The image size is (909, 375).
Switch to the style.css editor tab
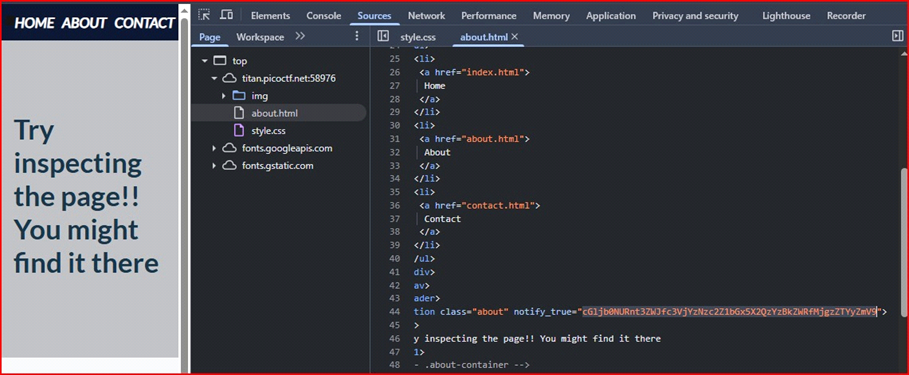pyautogui.click(x=418, y=38)
